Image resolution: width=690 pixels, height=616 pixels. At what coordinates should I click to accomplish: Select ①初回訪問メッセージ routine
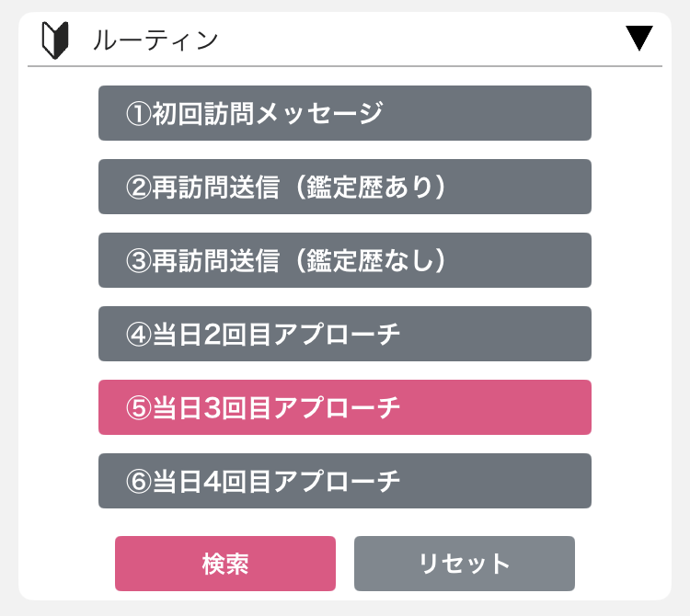click(345, 113)
